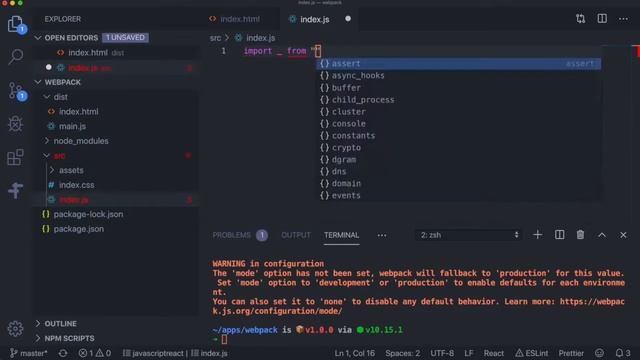
Task: Select async_hooks suggestion
Action: [458, 76]
